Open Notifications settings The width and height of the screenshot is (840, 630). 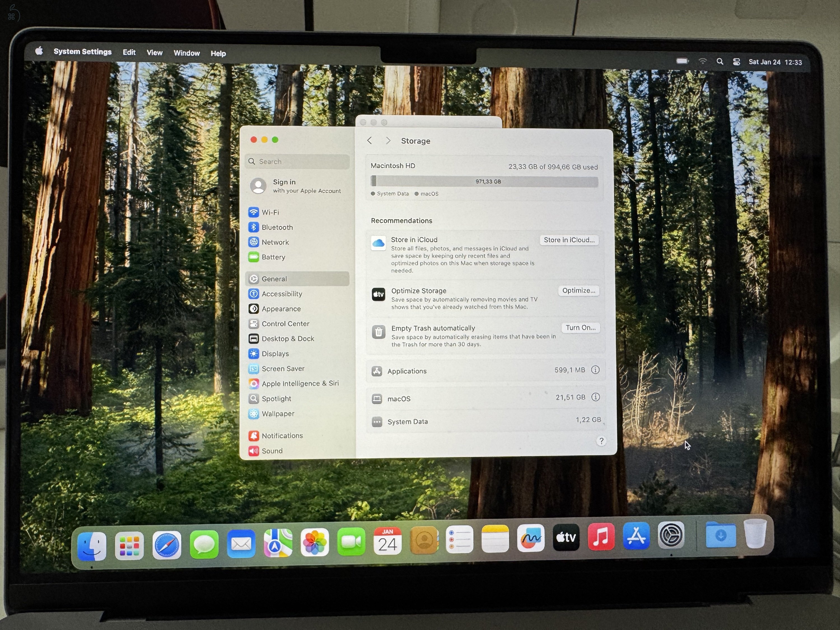[282, 436]
